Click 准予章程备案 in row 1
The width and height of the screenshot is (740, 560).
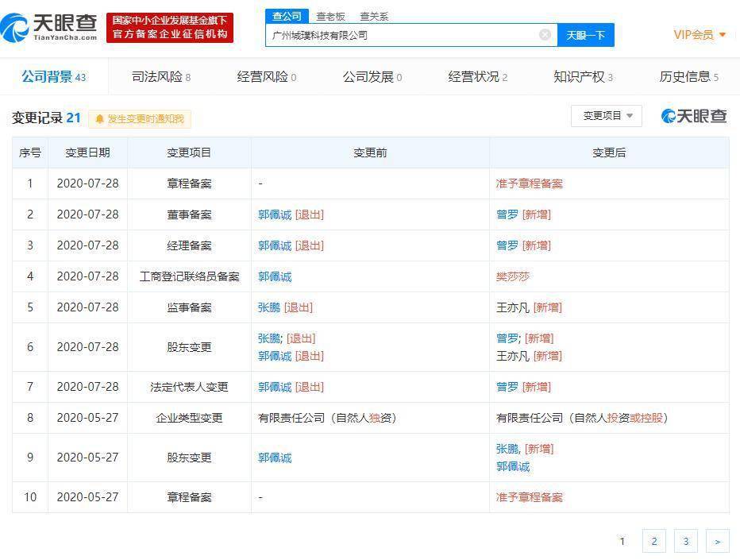529,183
